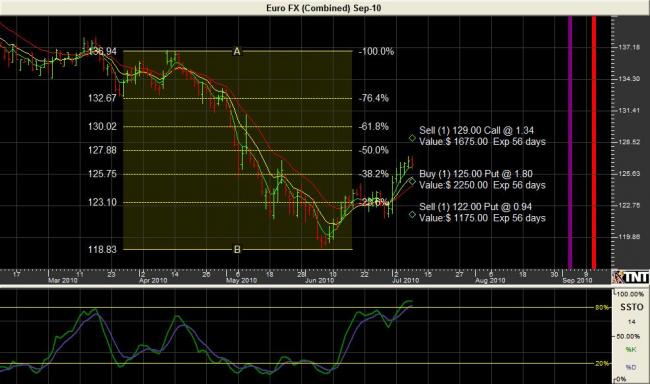Click Apr 2010 on the date axis
This screenshot has height=384, width=650.
click(153, 281)
